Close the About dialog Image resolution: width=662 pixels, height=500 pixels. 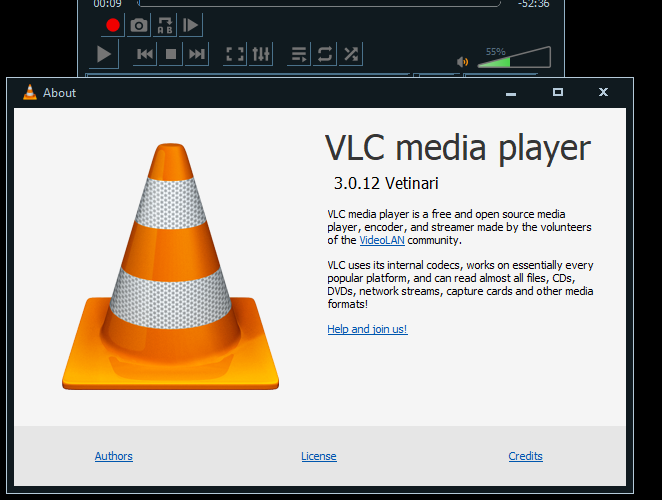[603, 92]
